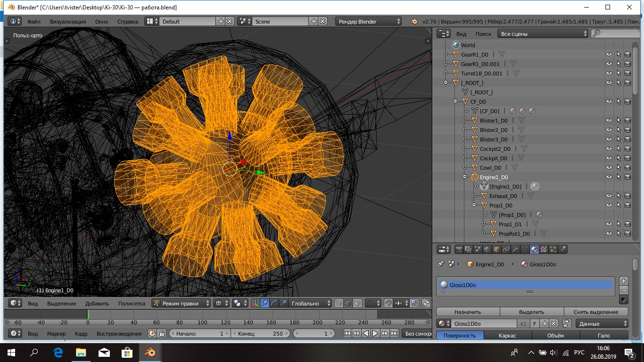Toggle selectability of Blister2_D0
The height and width of the screenshot is (362, 644).
click(619, 130)
